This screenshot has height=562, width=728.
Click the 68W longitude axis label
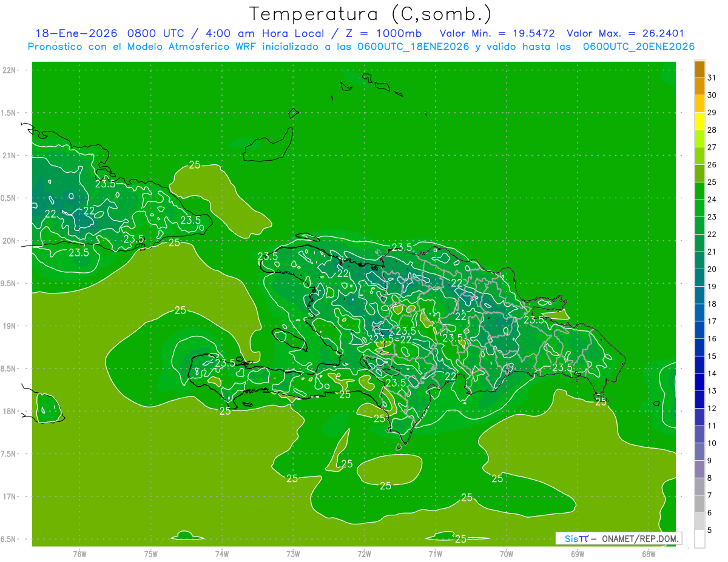click(x=649, y=554)
